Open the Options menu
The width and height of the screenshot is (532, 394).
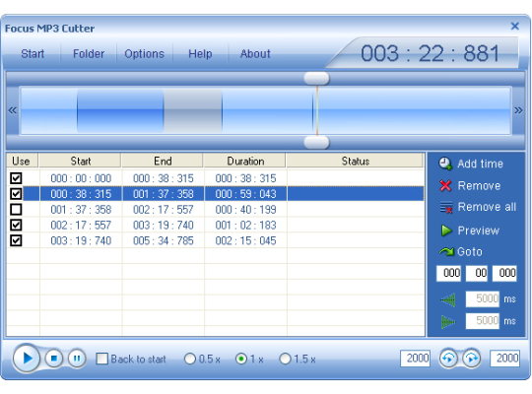click(x=144, y=53)
